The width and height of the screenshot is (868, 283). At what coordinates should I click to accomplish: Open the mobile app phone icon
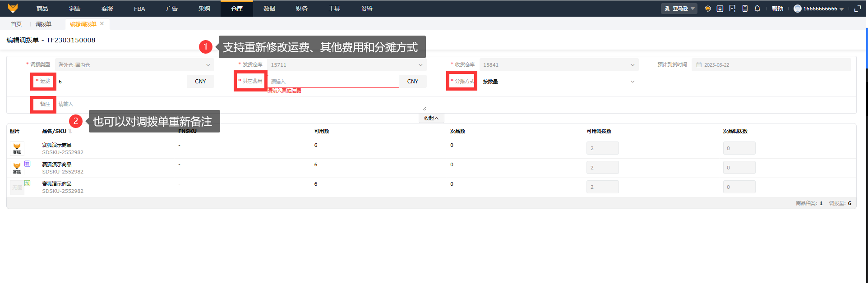point(745,9)
